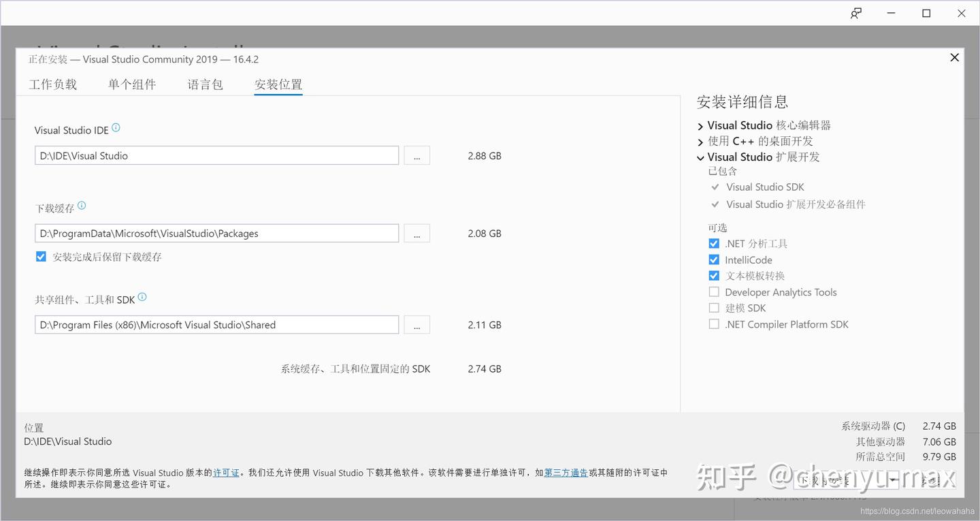Click the feedback icon in the title bar
This screenshot has height=521, width=980.
855,13
